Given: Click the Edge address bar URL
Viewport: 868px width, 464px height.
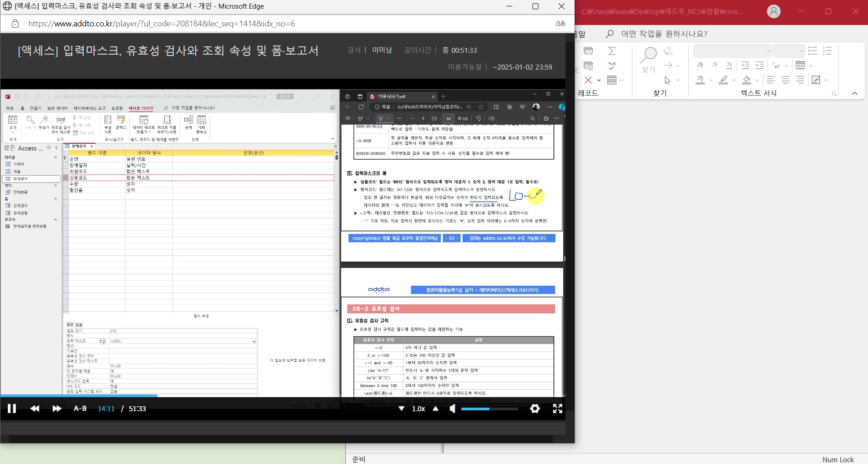Looking at the screenshot, I should (161, 24).
